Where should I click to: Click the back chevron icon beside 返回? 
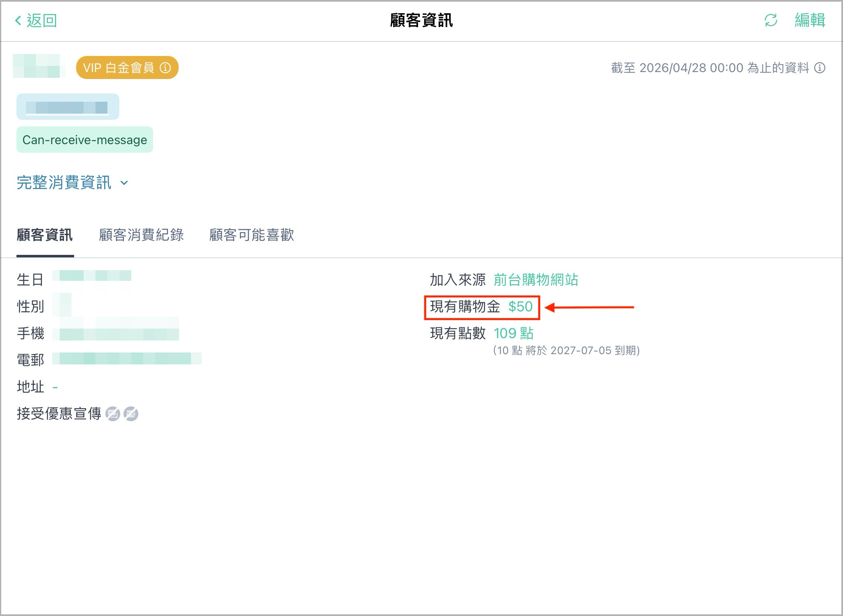click(18, 20)
